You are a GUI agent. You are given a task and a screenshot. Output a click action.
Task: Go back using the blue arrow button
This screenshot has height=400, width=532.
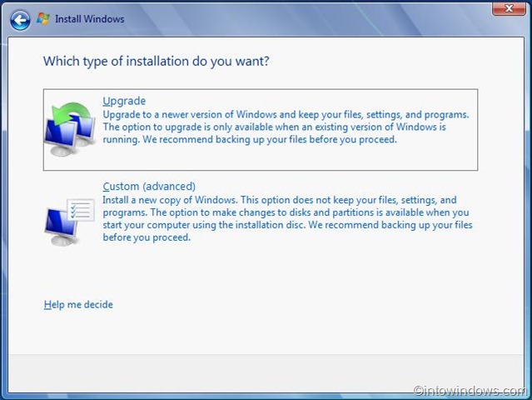pos(20,20)
